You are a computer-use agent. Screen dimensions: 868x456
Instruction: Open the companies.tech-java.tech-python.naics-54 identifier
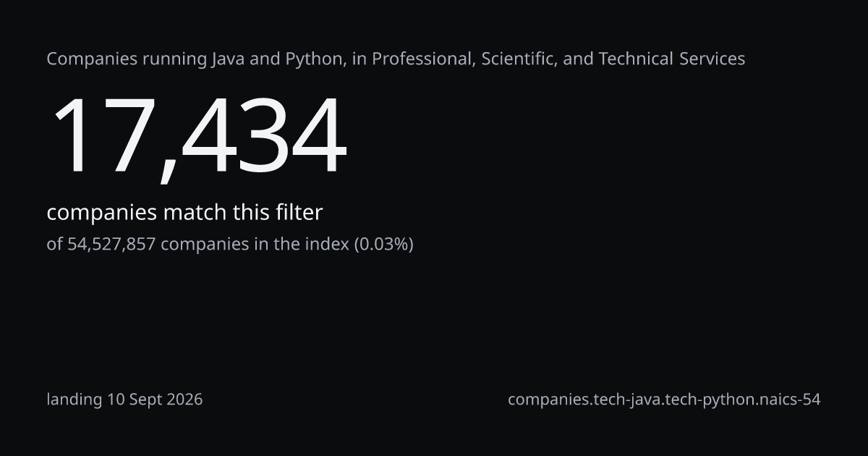point(664,399)
